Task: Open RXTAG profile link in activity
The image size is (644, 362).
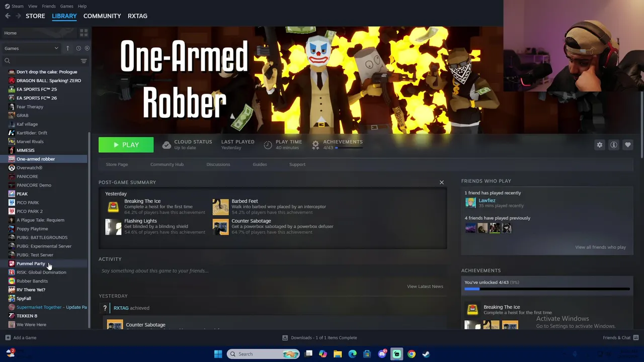Action: click(121, 308)
